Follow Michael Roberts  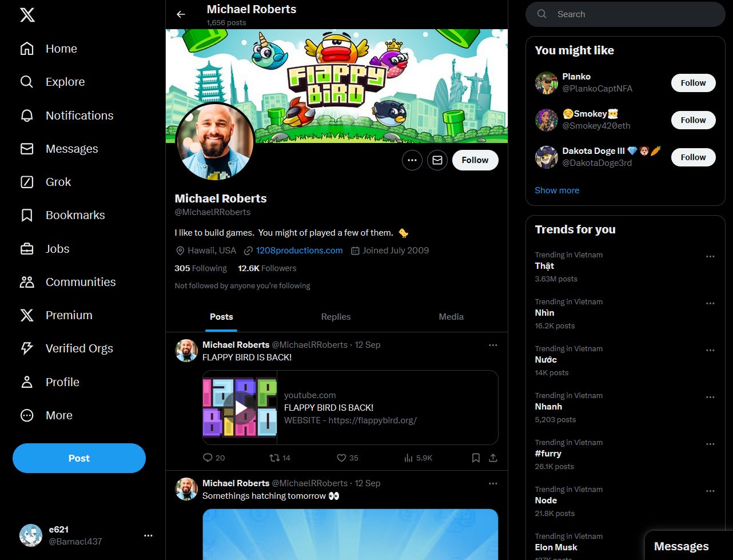[475, 160]
